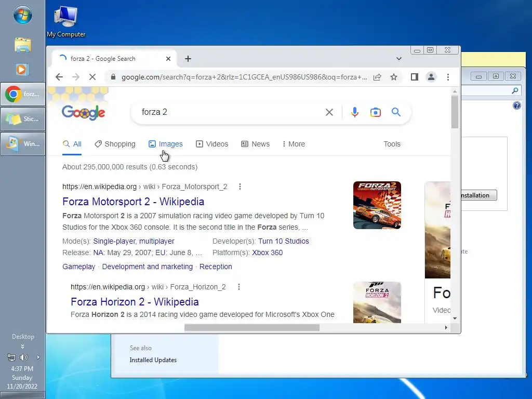Click the network tray icon
Screen dimensions: 532x399
11,357
